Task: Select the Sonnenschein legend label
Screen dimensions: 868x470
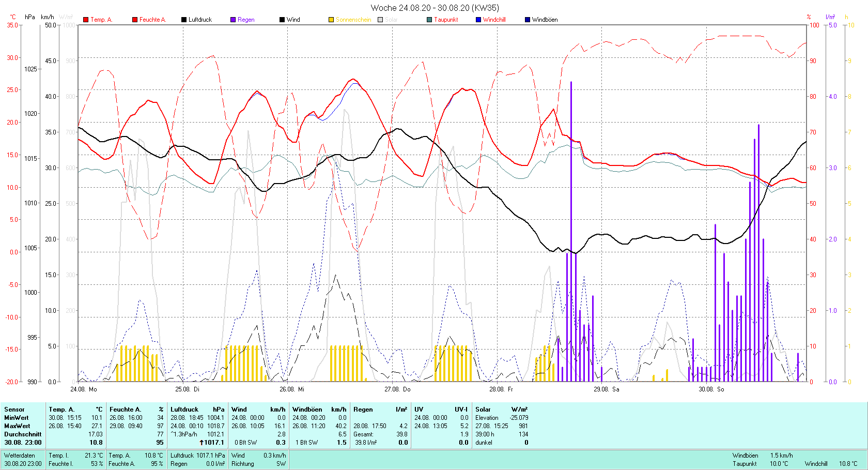Action: 353,20
